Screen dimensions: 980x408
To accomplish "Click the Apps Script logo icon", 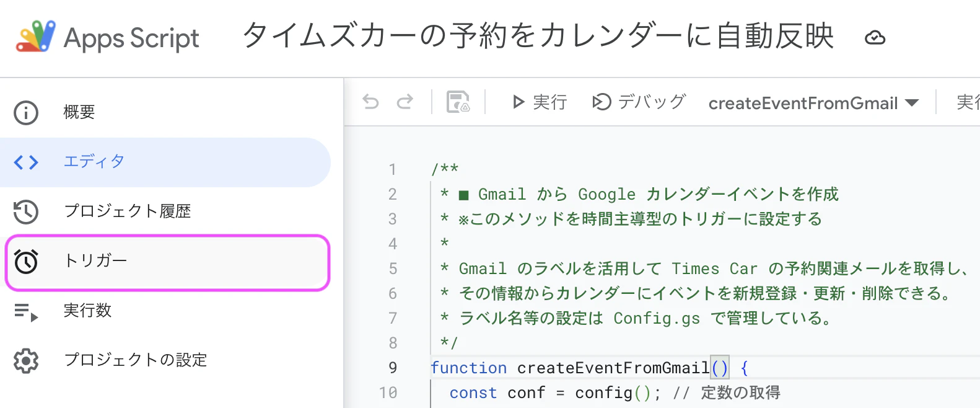I will pyautogui.click(x=35, y=36).
